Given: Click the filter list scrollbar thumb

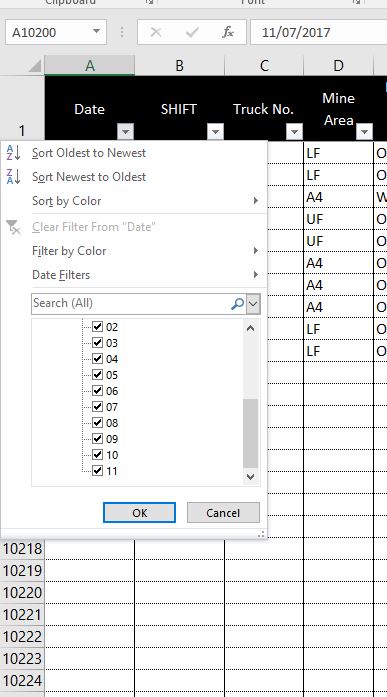Looking at the screenshot, I should (x=251, y=433).
